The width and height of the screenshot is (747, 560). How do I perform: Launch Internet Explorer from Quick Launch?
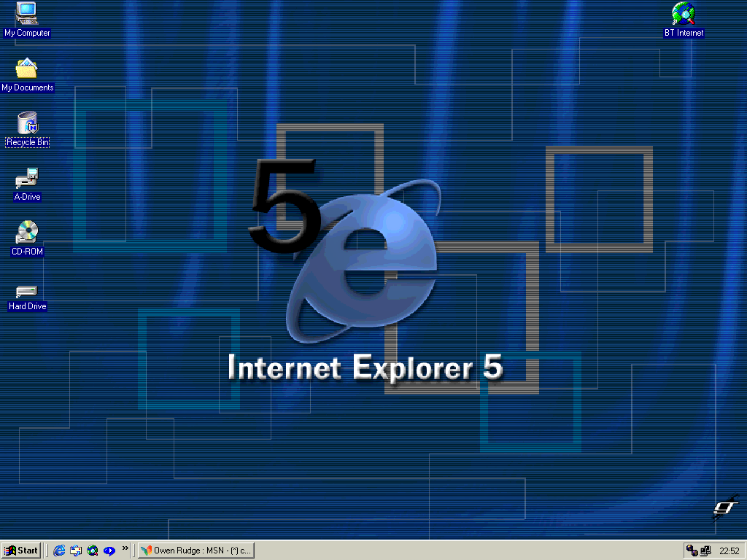click(x=59, y=551)
